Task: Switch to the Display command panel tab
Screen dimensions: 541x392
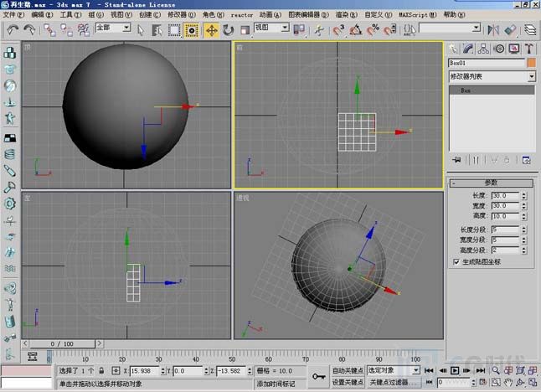Action: click(514, 49)
